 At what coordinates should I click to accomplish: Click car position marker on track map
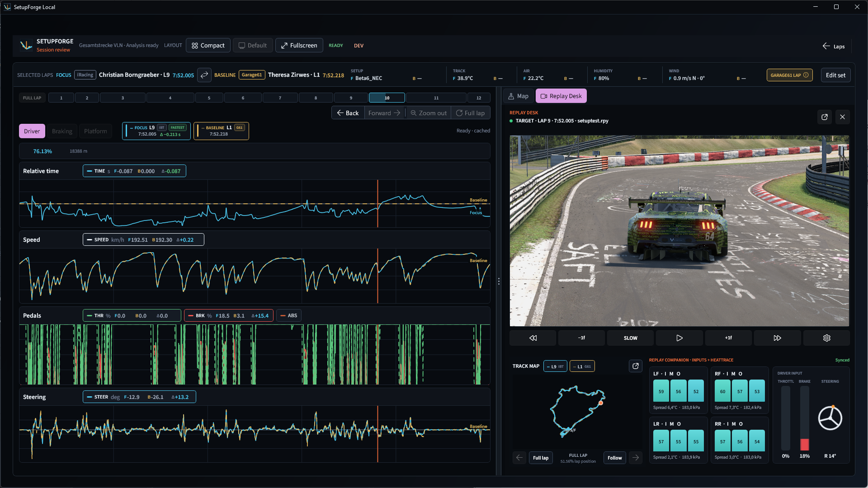point(601,403)
